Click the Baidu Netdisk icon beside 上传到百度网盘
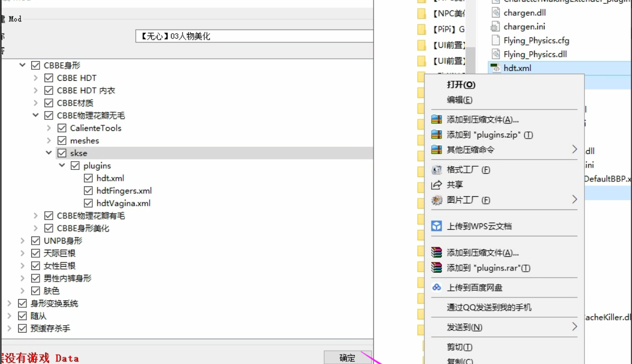Screen dimensions: 632x364 tap(437, 288)
